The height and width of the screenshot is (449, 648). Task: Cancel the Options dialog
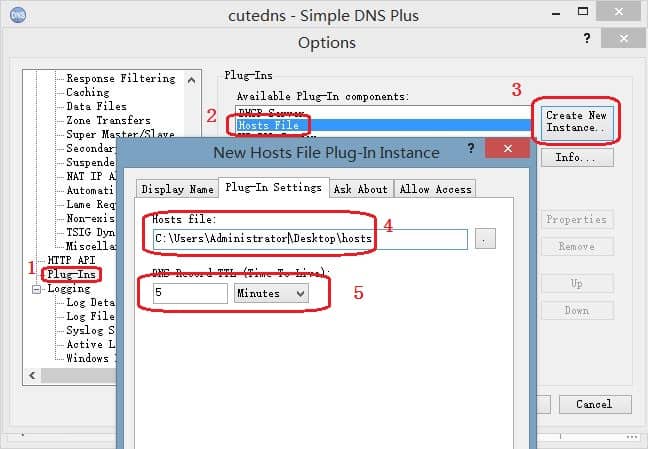click(595, 404)
